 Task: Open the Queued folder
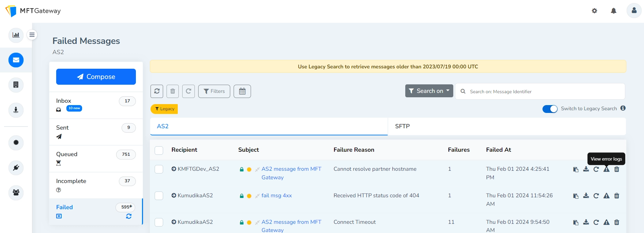click(x=96, y=159)
